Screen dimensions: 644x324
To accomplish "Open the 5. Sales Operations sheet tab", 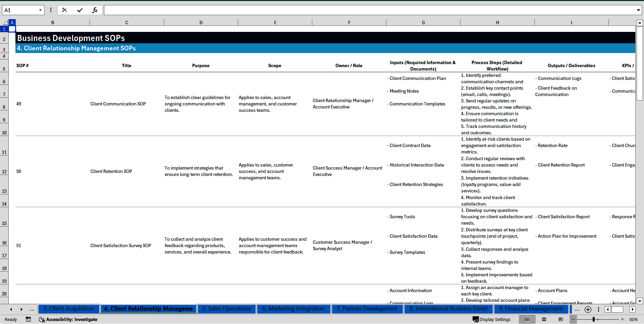I will point(226,309).
